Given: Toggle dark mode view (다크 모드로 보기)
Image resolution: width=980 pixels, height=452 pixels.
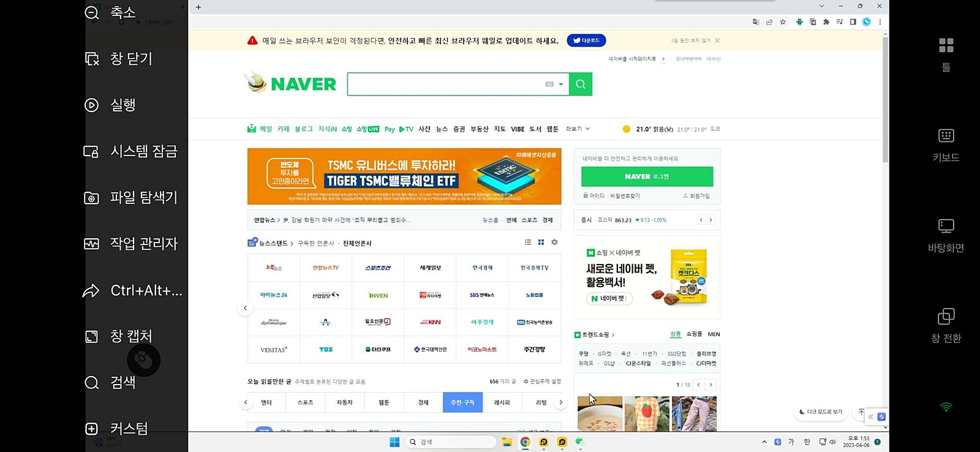Looking at the screenshot, I should (x=821, y=412).
